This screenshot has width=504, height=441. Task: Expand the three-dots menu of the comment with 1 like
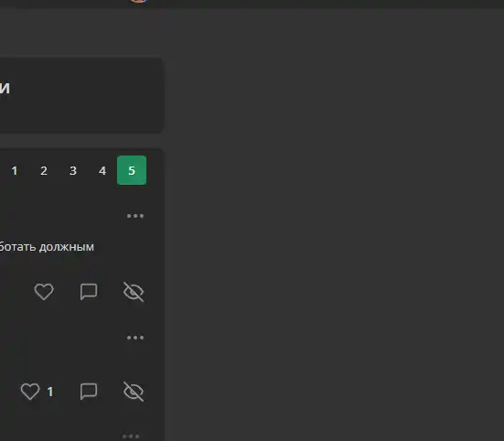click(135, 338)
